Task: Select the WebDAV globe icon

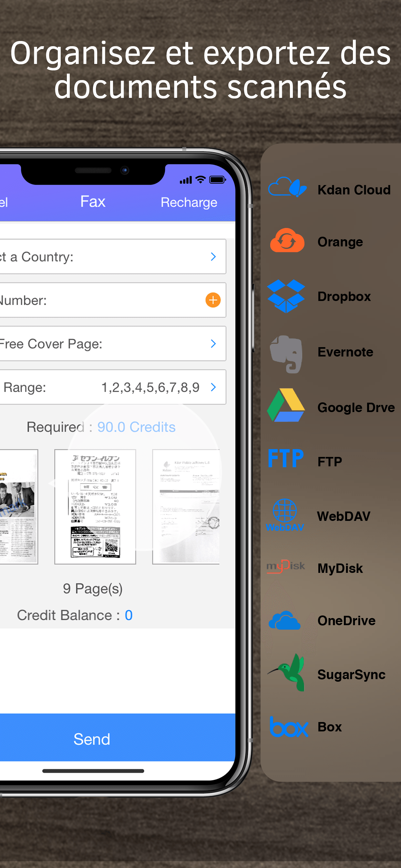Action: point(285,515)
